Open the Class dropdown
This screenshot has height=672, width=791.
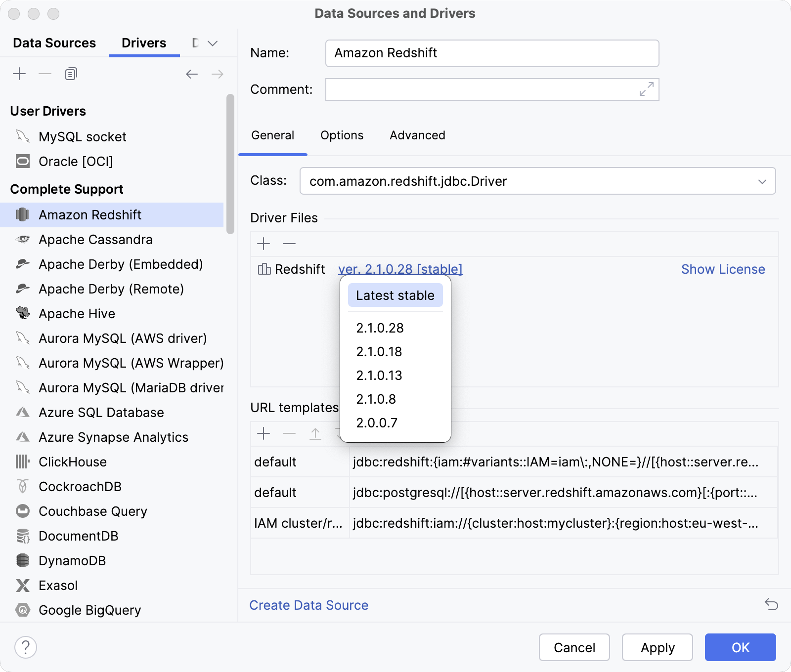762,181
